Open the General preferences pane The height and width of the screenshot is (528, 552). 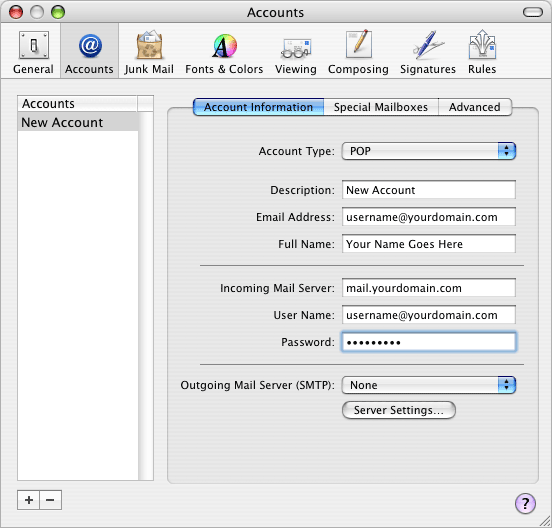coord(33,52)
